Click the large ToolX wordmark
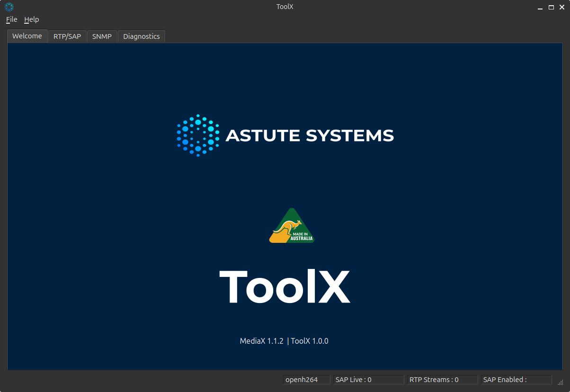570x392 pixels. click(285, 286)
